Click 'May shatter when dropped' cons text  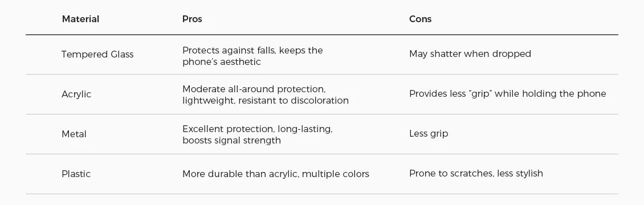(470, 54)
